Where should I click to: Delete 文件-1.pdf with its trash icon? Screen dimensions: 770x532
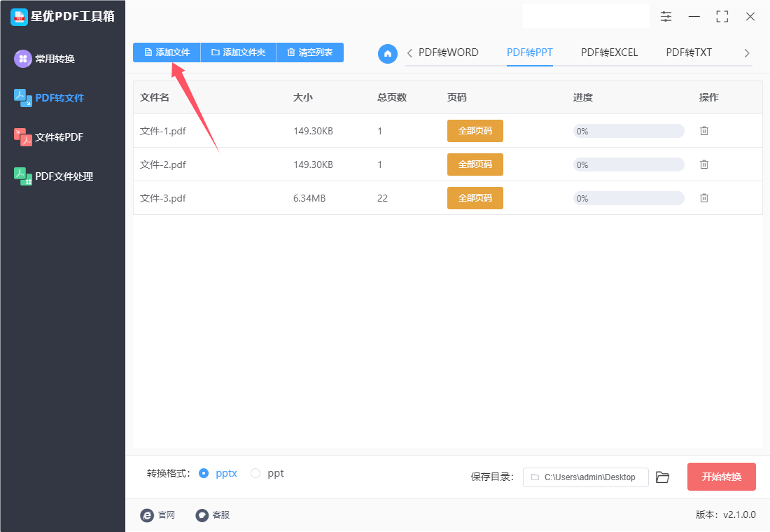click(703, 131)
